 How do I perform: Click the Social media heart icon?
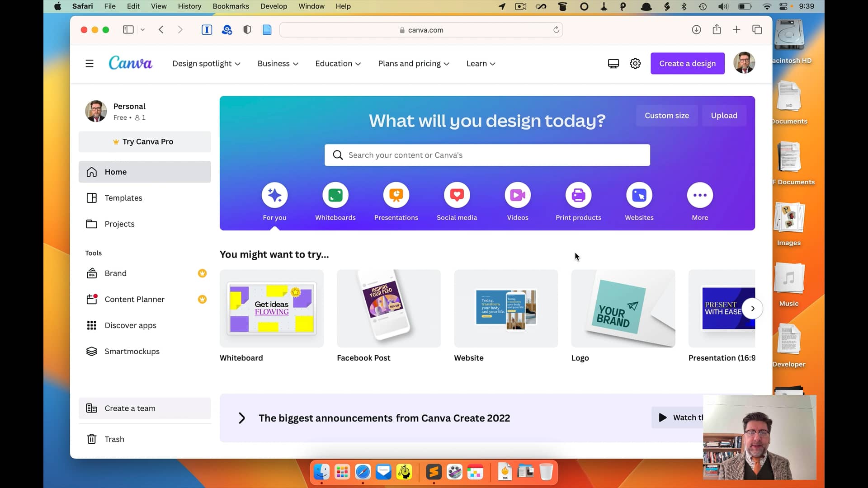pos(457,195)
